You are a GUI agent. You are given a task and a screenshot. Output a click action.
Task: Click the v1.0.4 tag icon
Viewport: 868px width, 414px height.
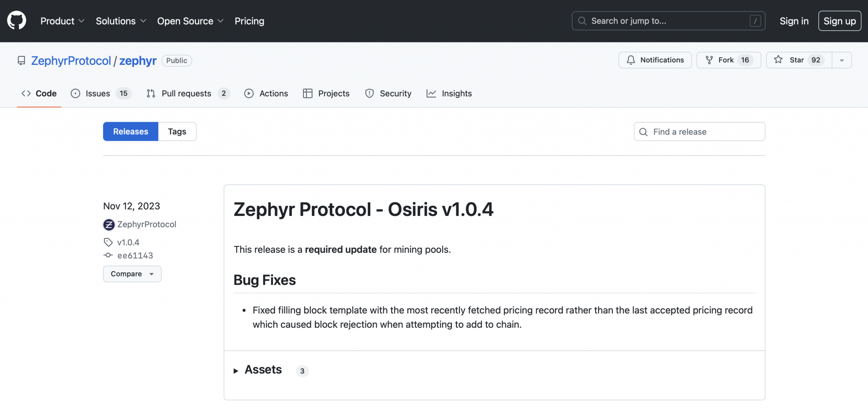click(x=108, y=242)
